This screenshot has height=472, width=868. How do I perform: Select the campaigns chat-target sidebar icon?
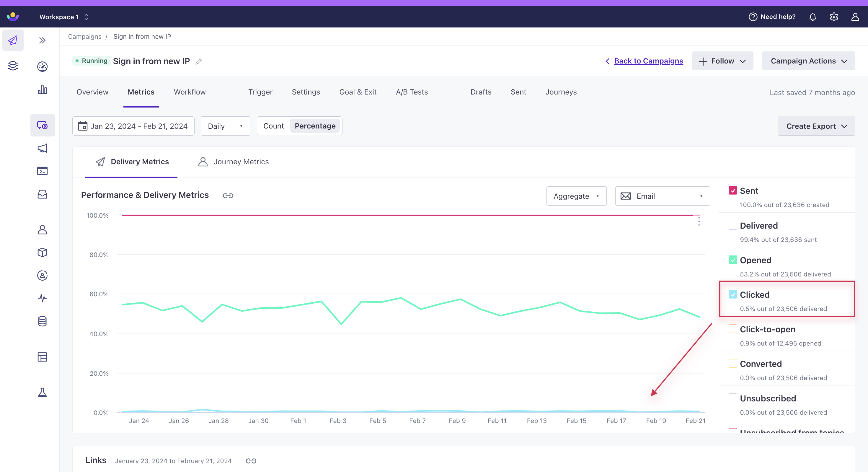(43, 125)
